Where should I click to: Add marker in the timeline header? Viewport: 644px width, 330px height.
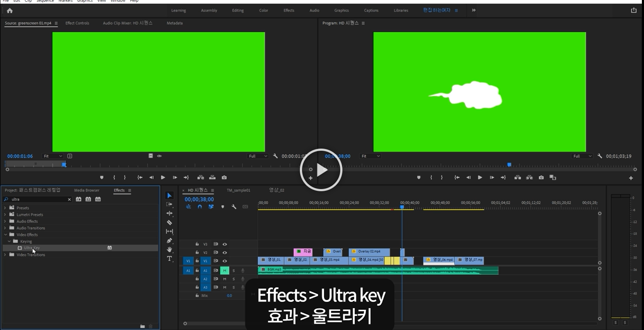click(222, 207)
